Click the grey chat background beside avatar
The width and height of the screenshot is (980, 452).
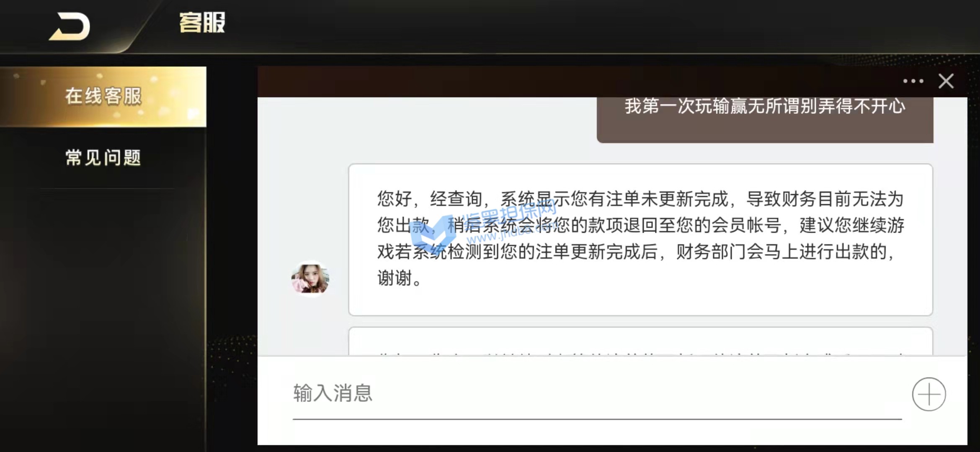point(302,201)
